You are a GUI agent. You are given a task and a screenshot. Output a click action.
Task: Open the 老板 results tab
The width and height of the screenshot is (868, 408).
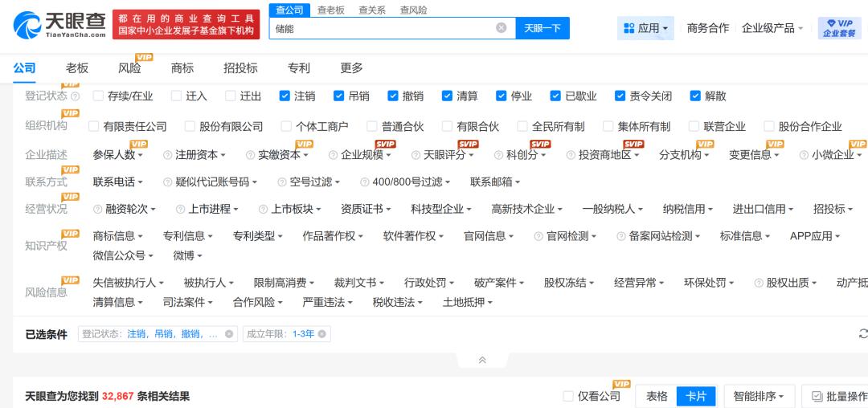point(77,68)
